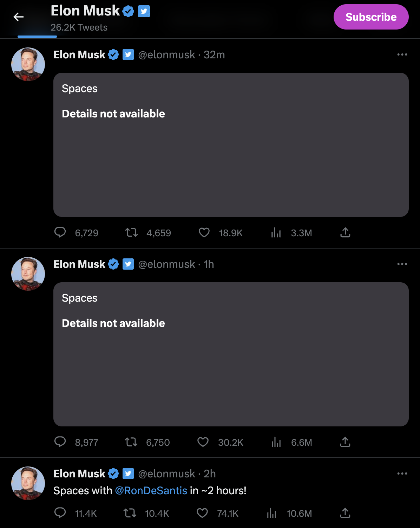Viewport: 420px width, 528px height.
Task: Share the 32m-old tweet
Action: click(345, 232)
